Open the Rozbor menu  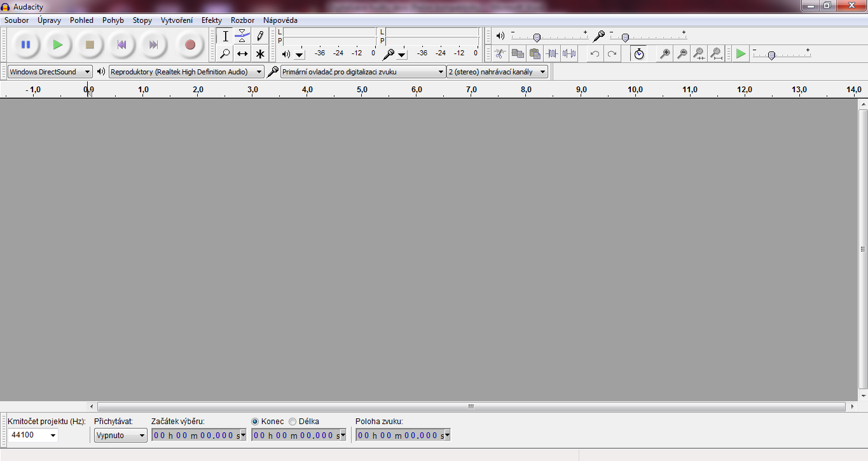click(243, 20)
